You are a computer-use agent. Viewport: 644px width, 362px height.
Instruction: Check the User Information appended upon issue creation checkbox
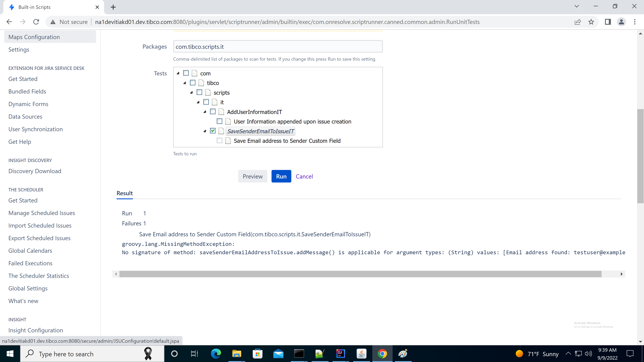click(x=220, y=121)
